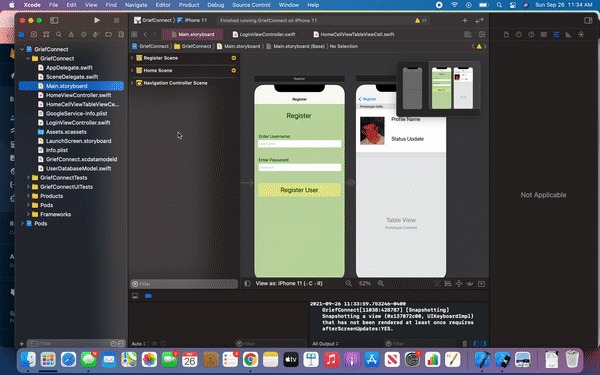
Task: Open the Debug menu
Action: 215,5
